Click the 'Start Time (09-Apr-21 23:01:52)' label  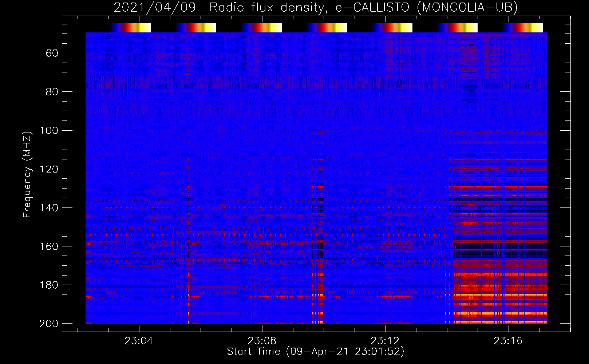316,351
